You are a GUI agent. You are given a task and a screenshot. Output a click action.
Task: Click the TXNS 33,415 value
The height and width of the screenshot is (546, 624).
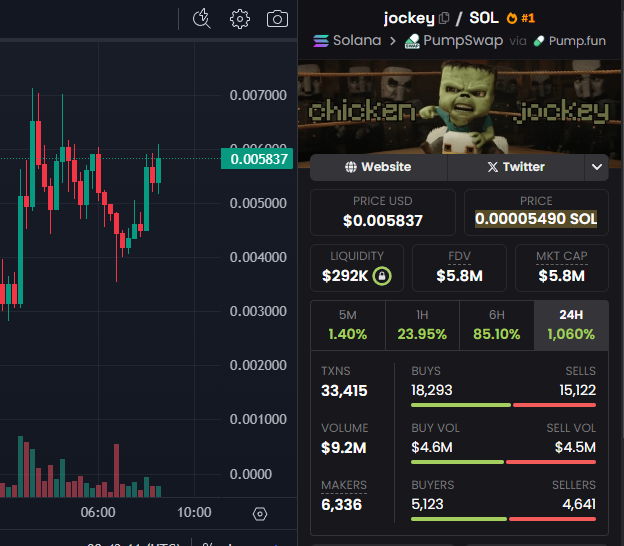344,391
